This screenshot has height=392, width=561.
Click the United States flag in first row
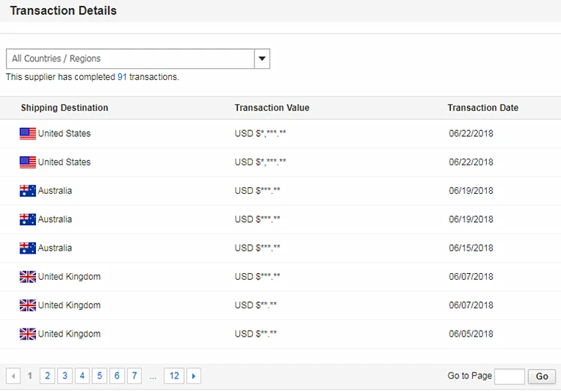point(28,134)
